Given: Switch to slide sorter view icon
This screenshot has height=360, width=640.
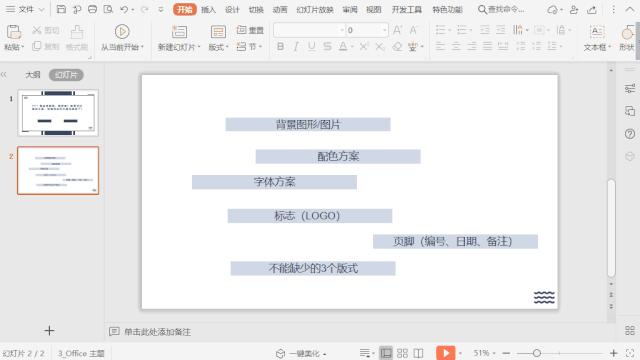Looking at the screenshot, I should [x=402, y=353].
